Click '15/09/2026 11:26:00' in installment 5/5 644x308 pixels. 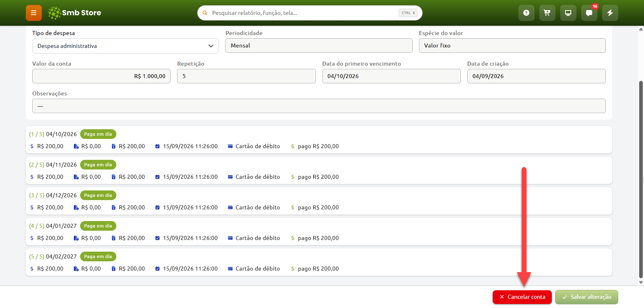[190, 269]
